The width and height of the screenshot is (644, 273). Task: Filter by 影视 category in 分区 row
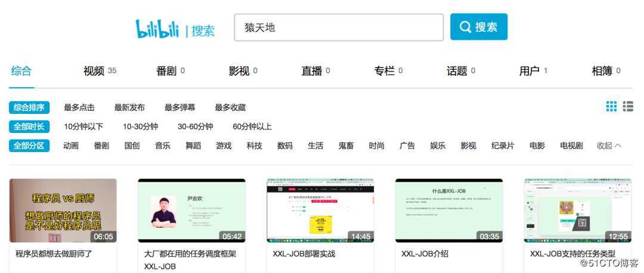[x=469, y=145]
